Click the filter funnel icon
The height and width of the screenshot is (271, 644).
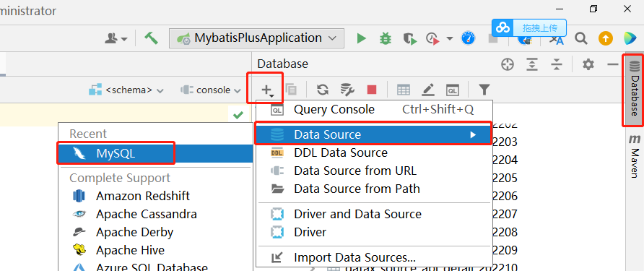click(x=484, y=89)
